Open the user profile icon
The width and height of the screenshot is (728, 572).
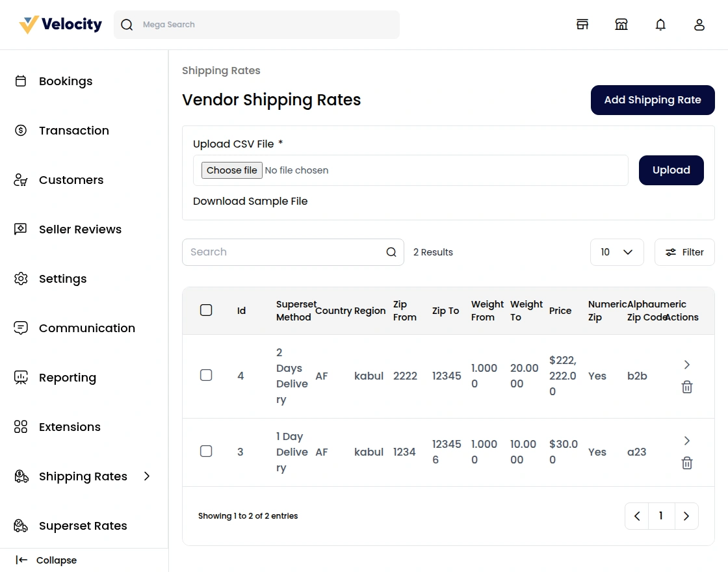[699, 25]
